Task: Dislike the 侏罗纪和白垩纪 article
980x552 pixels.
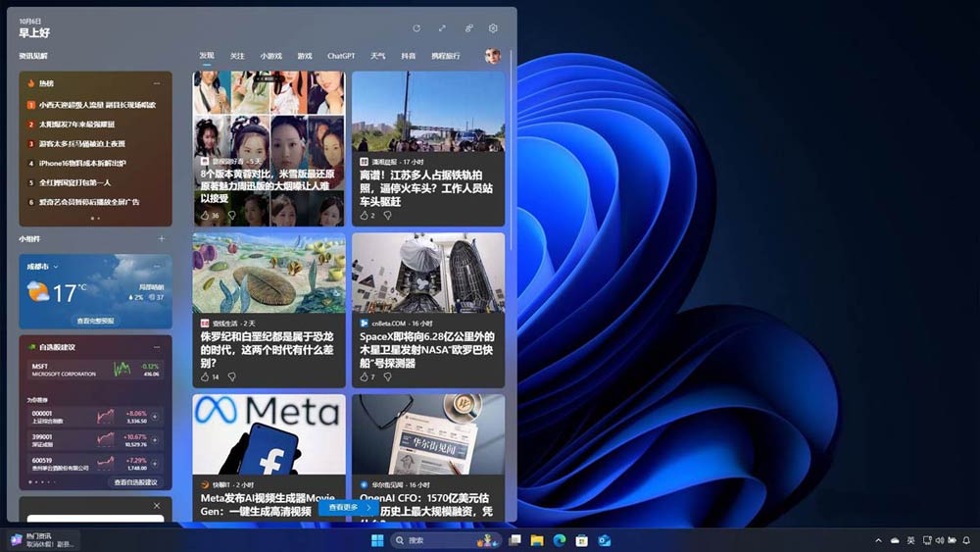Action: (x=232, y=376)
